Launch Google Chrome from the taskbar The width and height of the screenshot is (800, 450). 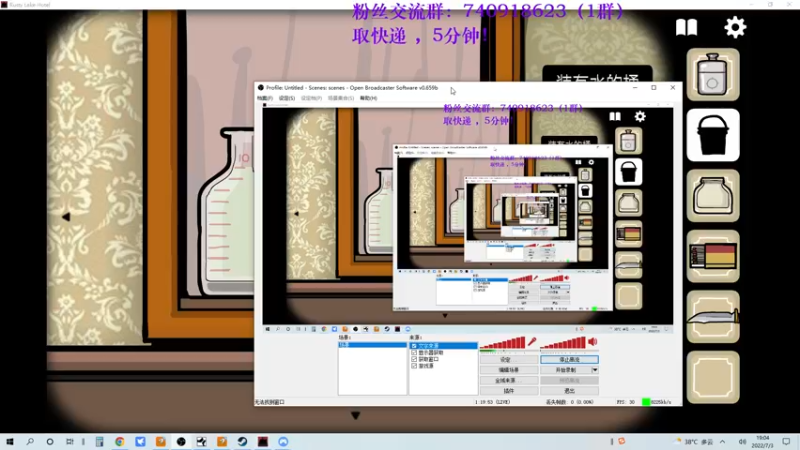point(120,441)
